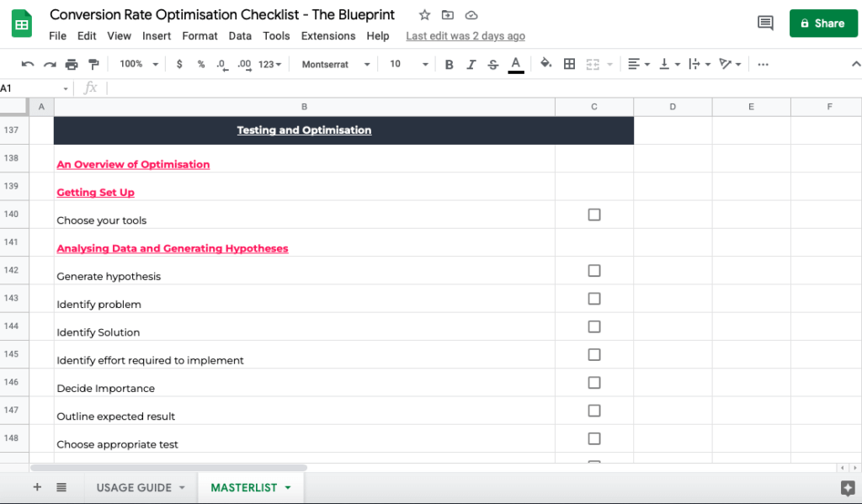Toggle Strikethrough formatting
The height and width of the screenshot is (504, 862).
point(493,64)
